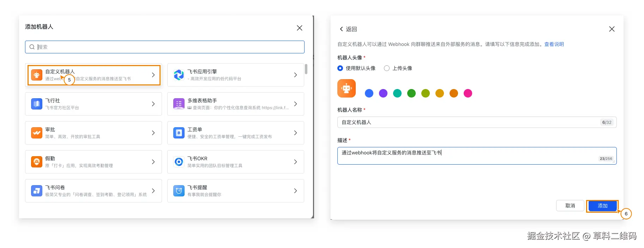This screenshot has height=248, width=644.
Task: Click the 多维表格助手 purple icon
Action: tap(179, 104)
